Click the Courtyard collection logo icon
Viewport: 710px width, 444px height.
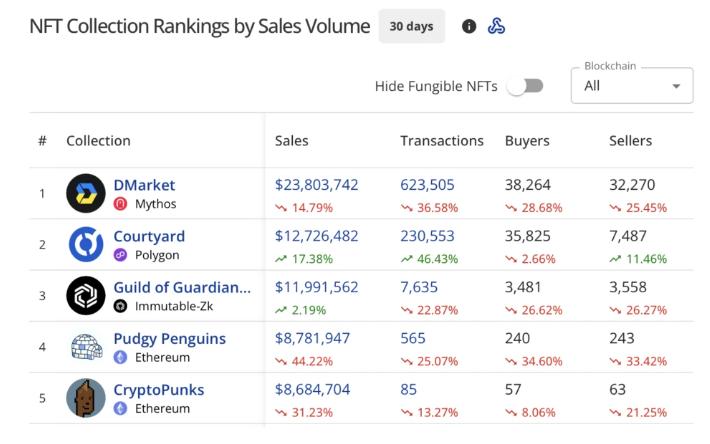[x=86, y=245]
